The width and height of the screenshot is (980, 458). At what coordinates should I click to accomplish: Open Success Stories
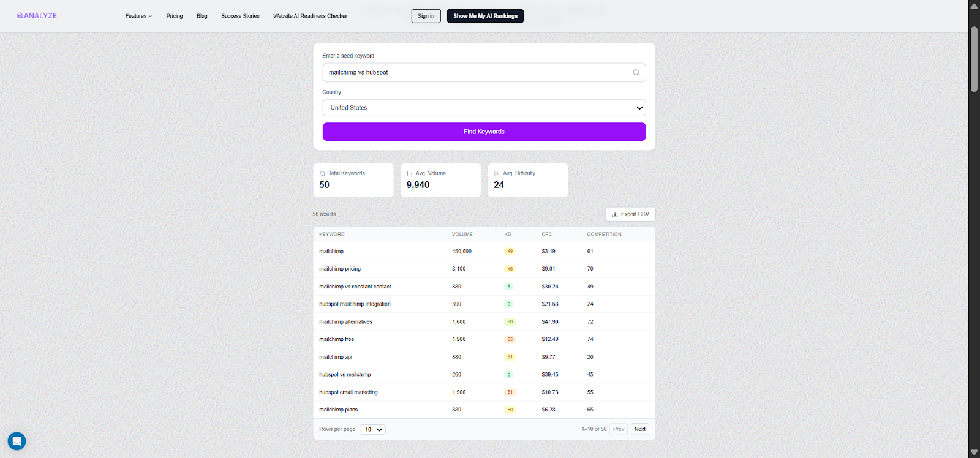(240, 16)
